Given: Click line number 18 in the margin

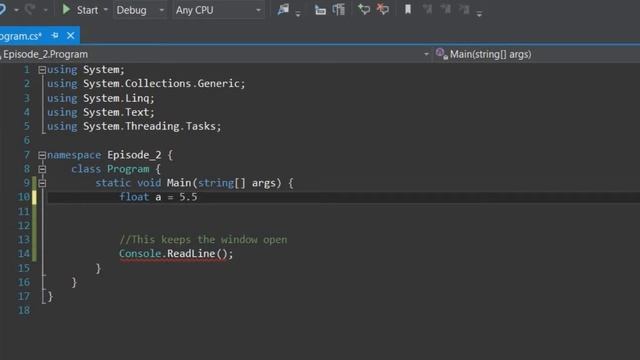Looking at the screenshot, I should coord(24,311).
